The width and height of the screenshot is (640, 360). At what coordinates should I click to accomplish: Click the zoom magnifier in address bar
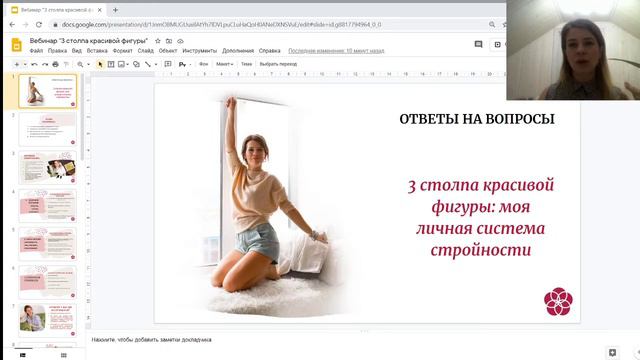[x=492, y=24]
